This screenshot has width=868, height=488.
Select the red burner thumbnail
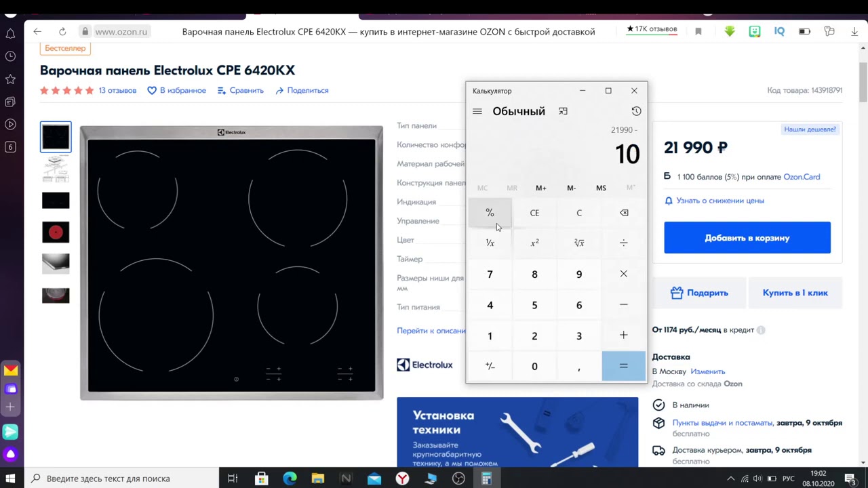coord(56,232)
